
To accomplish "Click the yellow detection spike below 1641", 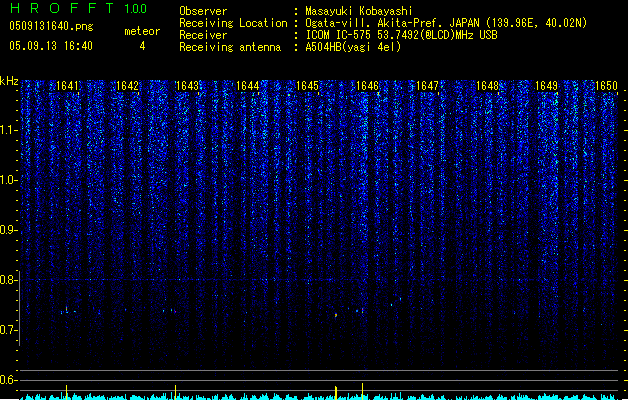I will coord(67,392).
